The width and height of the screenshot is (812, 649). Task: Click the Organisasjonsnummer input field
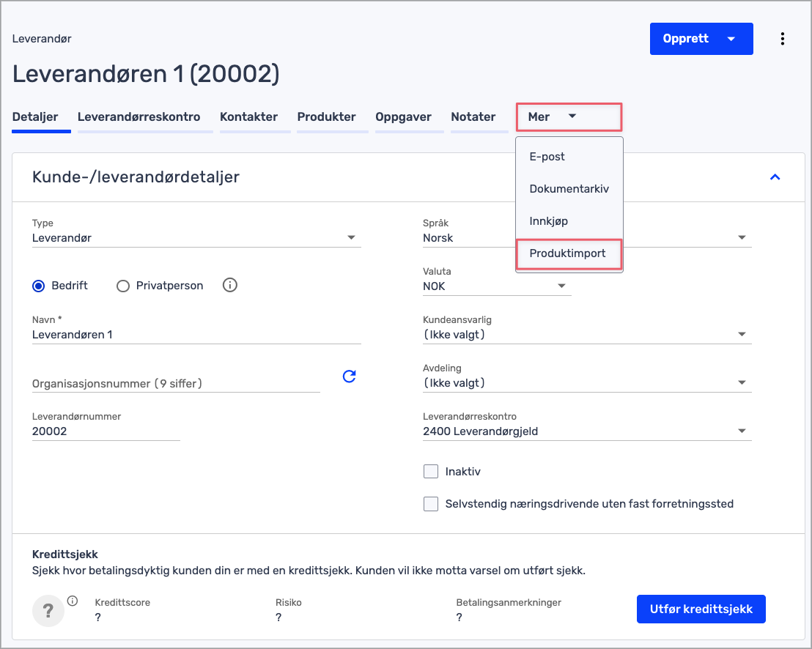click(176, 383)
